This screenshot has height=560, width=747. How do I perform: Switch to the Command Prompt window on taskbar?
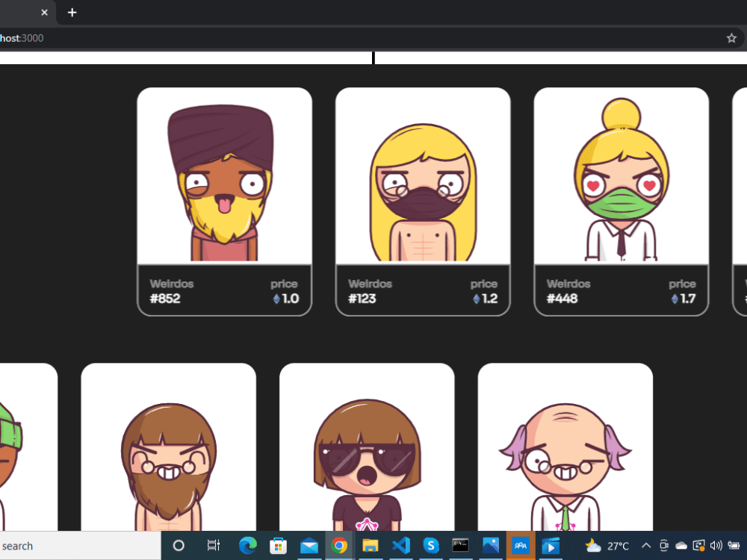(x=460, y=546)
